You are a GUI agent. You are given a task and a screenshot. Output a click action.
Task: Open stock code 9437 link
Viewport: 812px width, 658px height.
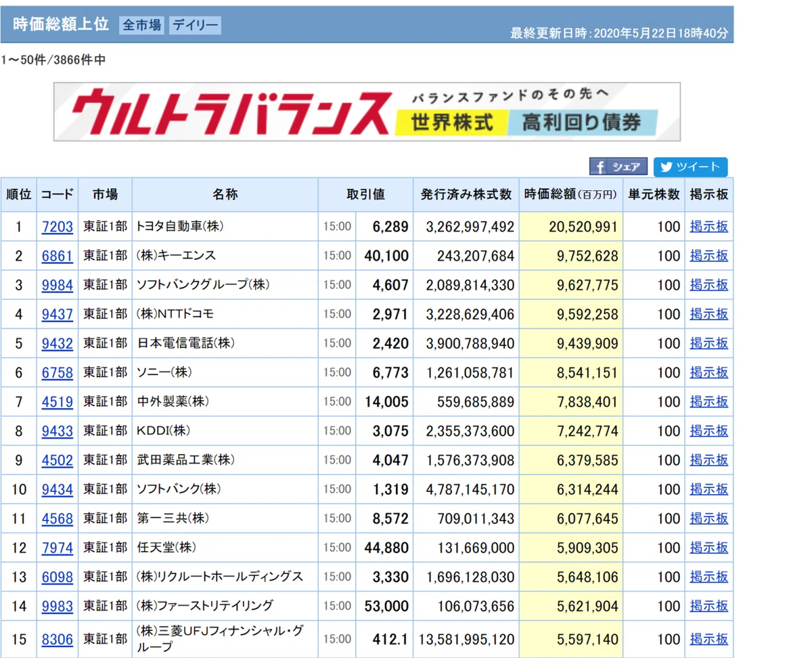(x=58, y=314)
